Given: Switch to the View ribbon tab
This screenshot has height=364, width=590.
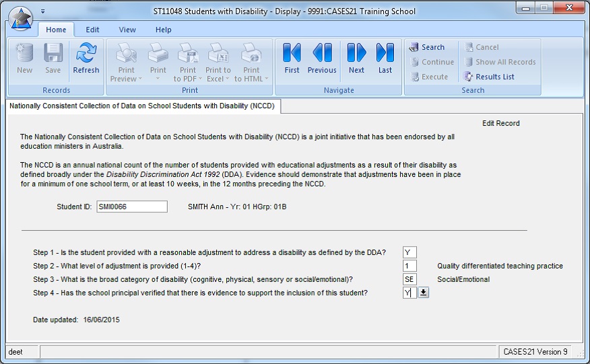Looking at the screenshot, I should pyautogui.click(x=127, y=30).
